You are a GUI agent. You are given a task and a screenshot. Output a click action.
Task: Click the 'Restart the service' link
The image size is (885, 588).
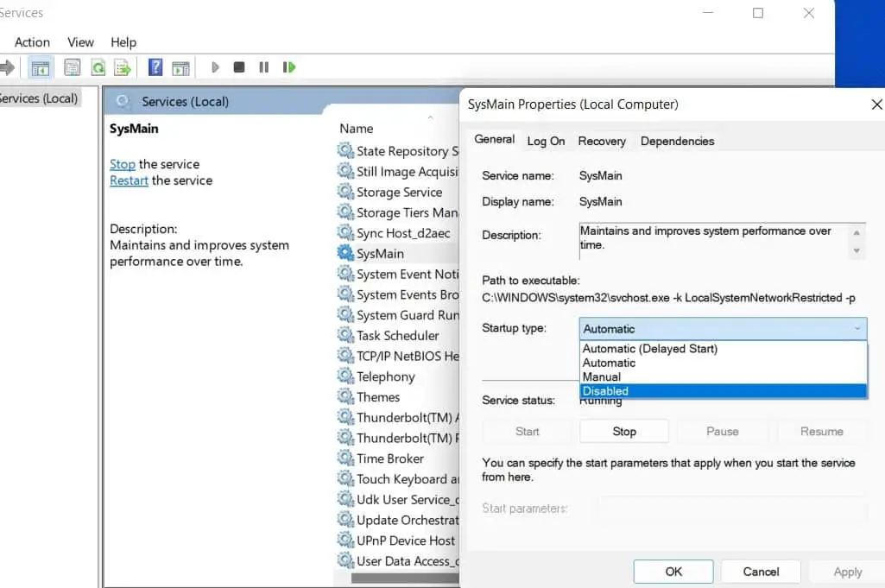(129, 180)
